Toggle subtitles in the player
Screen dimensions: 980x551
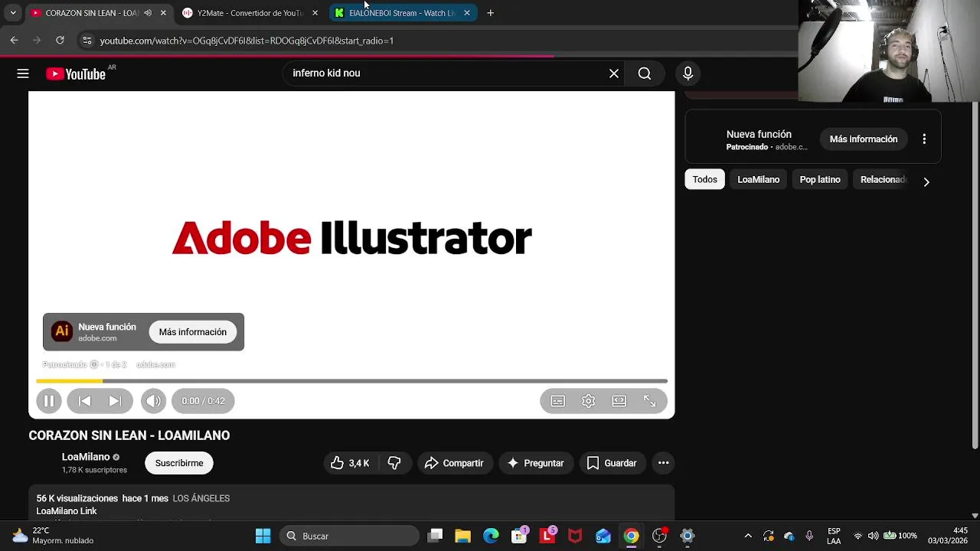tap(558, 401)
